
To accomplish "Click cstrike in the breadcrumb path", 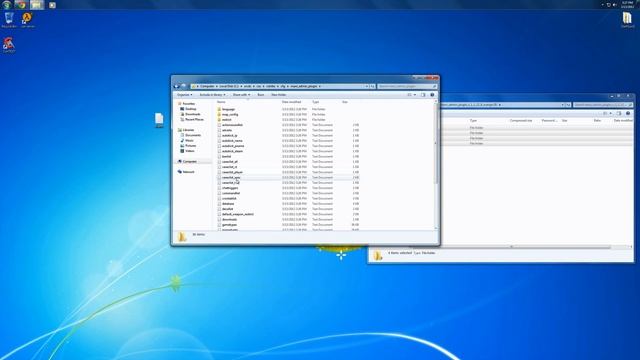I will coord(270,87).
